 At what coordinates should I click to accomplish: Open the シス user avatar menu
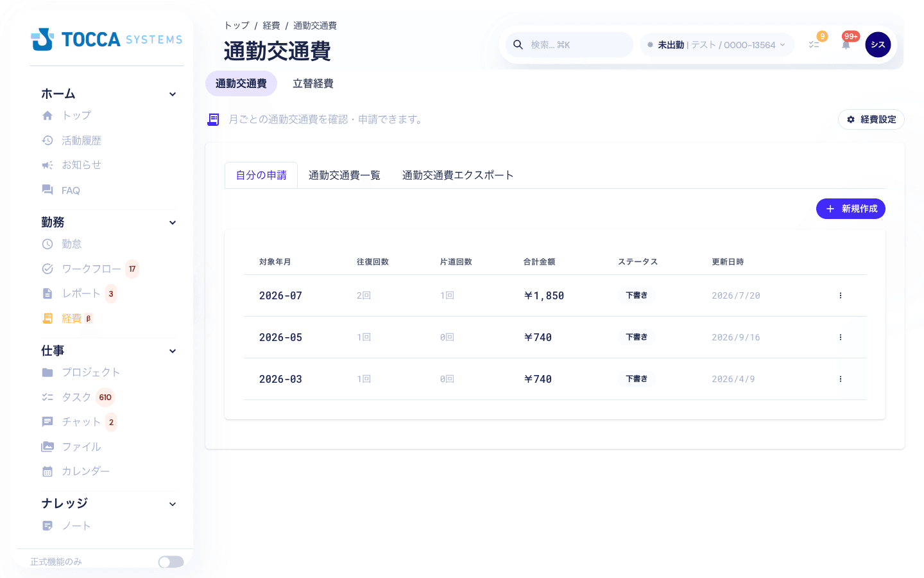click(878, 45)
